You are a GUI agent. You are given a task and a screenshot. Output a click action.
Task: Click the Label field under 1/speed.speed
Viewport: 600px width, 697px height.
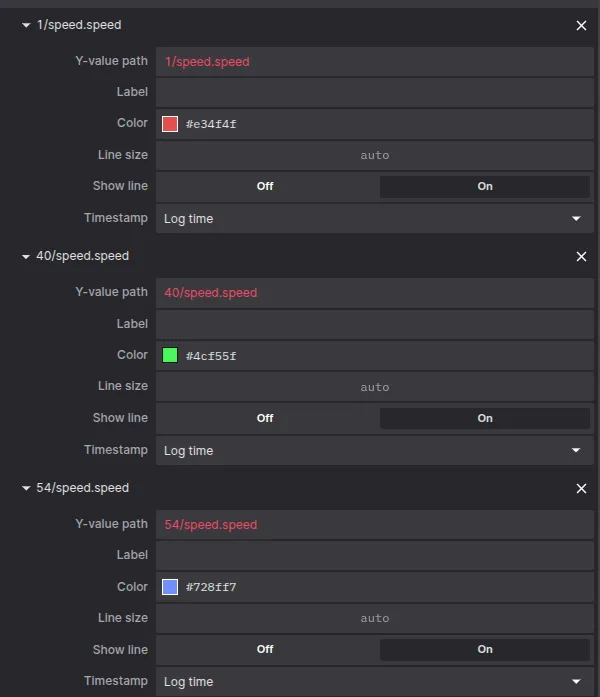374,92
